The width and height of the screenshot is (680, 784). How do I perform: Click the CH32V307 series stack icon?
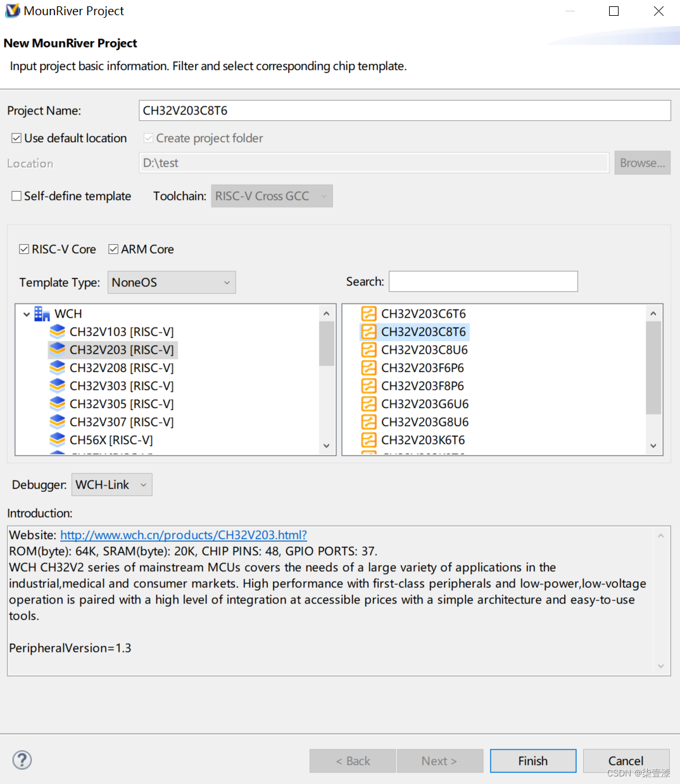(58, 421)
